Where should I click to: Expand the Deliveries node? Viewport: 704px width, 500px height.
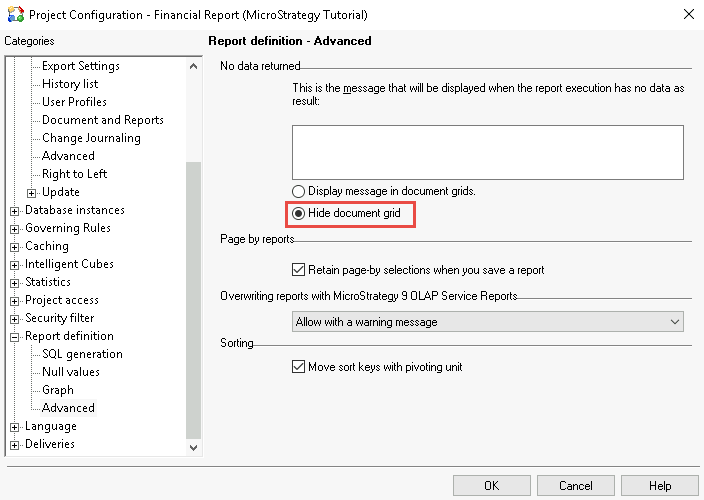coord(14,445)
